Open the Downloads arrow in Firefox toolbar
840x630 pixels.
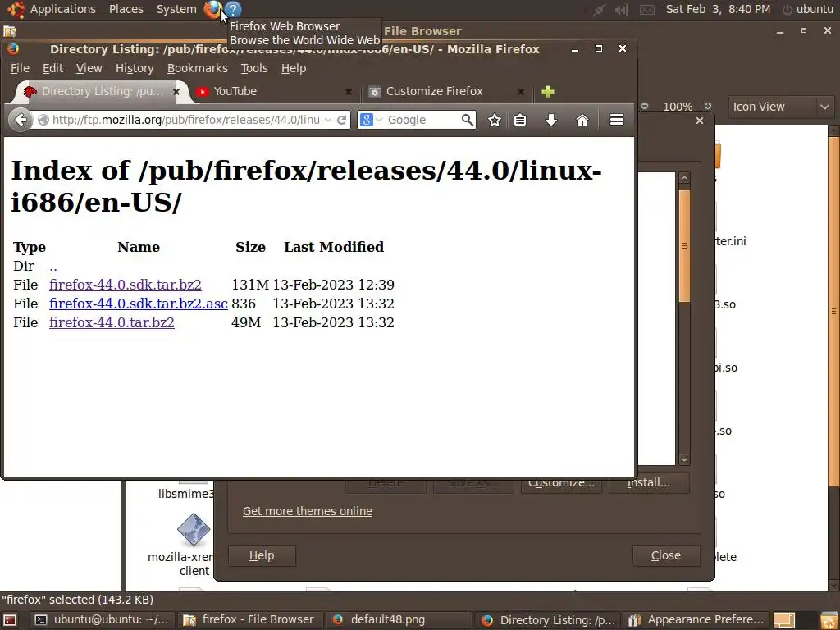point(550,120)
